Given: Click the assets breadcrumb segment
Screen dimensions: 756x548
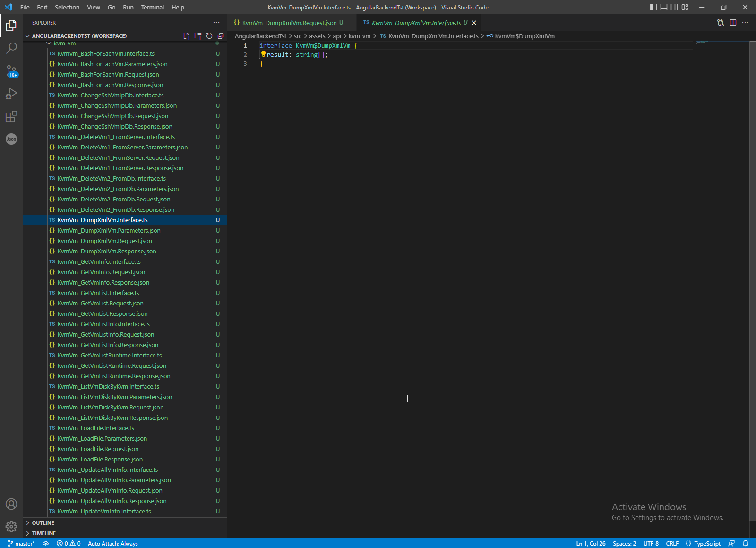Looking at the screenshot, I should [x=317, y=36].
